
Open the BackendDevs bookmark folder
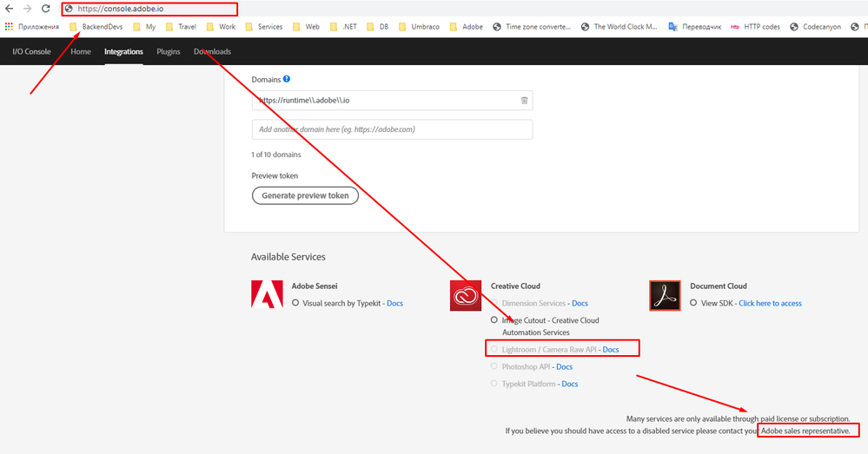click(x=96, y=27)
